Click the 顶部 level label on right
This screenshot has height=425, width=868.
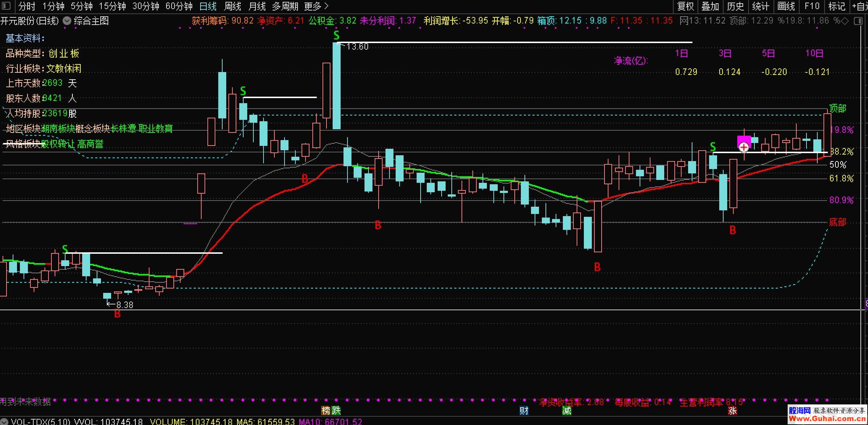(838, 108)
